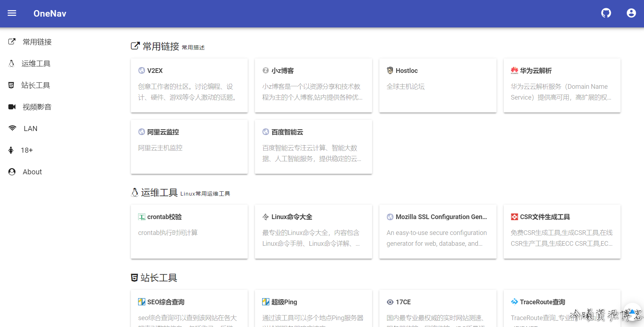Open the TraceRoute查询 link
The height and width of the screenshot is (327, 644).
[x=562, y=309]
